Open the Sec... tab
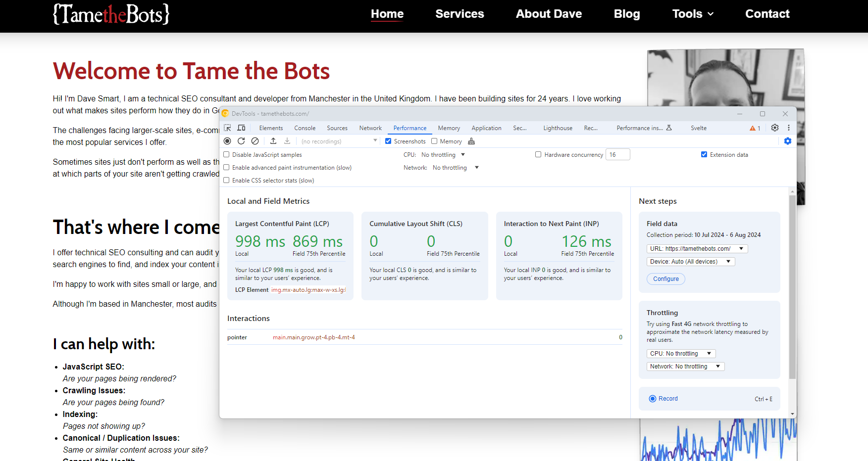Viewport: 868px width, 461px height. [519, 128]
